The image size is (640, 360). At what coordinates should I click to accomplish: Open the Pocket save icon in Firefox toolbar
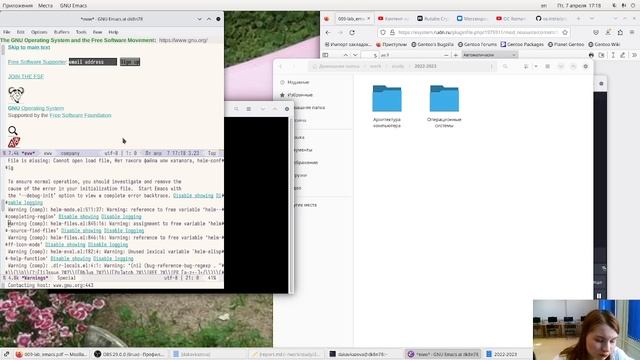(596, 32)
